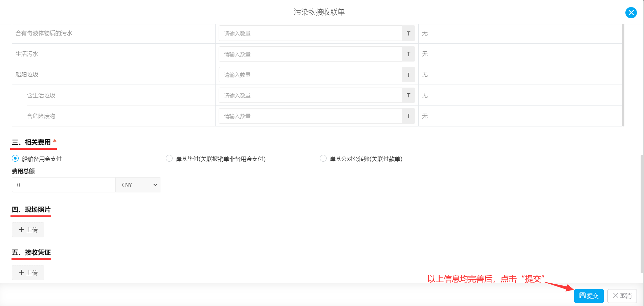Viewport: 644px width, 306px height.
Task: Close the 污染物接收联单 dialog with the blue X
Action: point(631,13)
